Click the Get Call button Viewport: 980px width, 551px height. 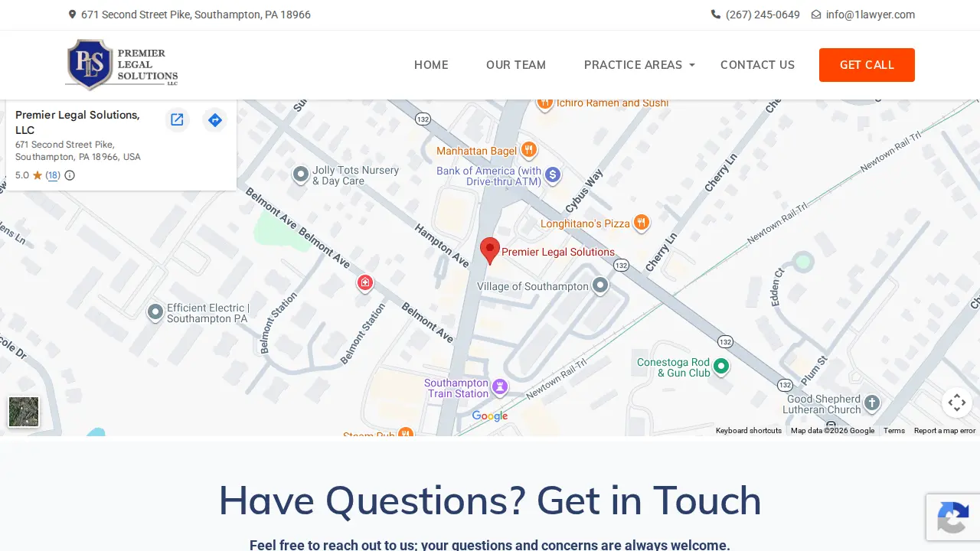pos(867,65)
